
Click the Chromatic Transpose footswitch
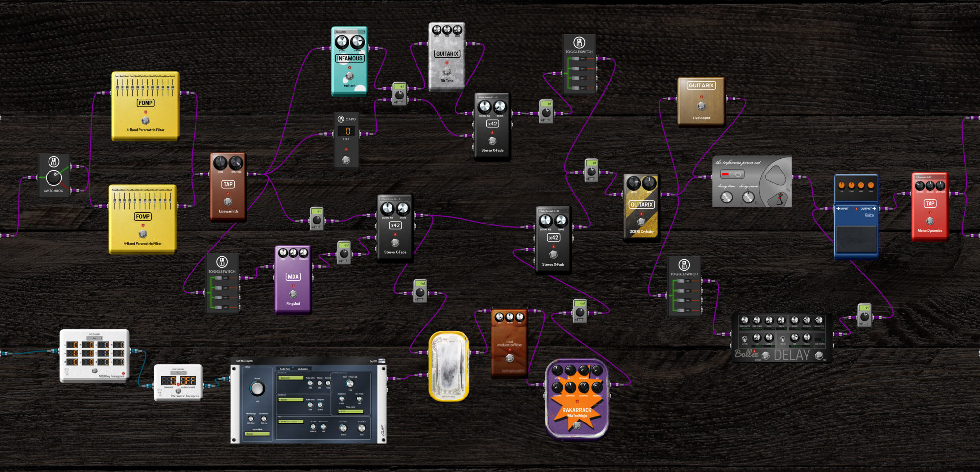(178, 391)
